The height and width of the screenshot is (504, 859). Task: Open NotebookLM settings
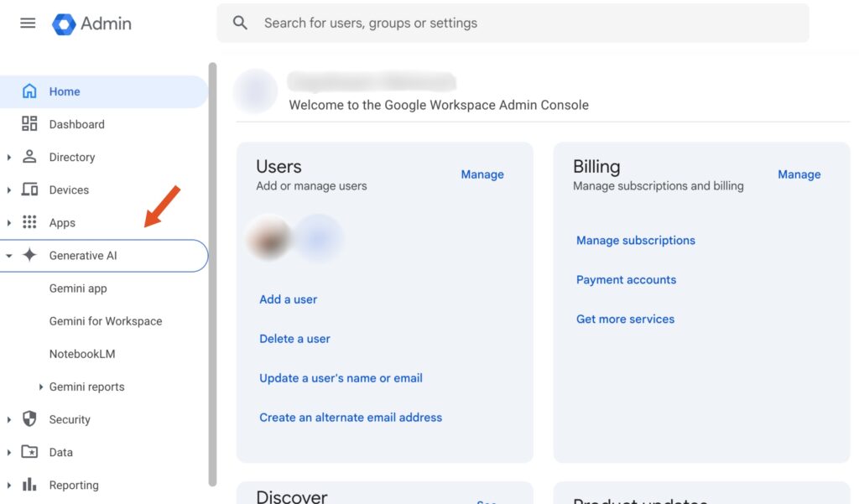coord(82,354)
